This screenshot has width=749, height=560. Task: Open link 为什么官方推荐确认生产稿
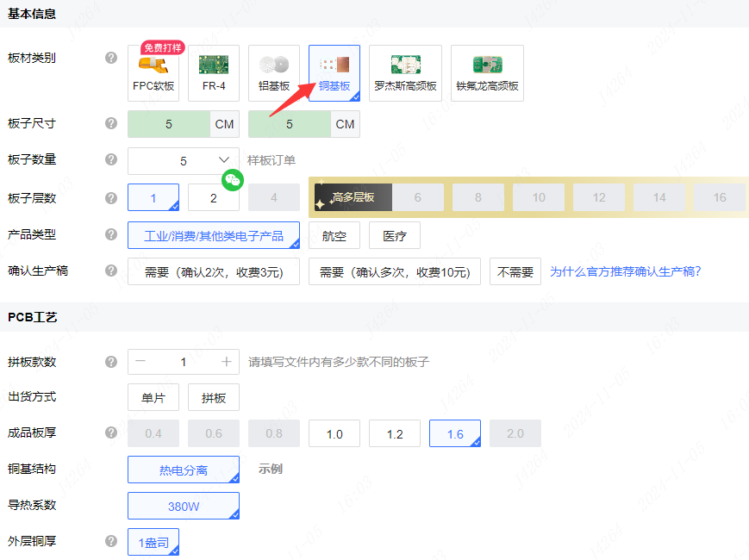click(x=625, y=271)
